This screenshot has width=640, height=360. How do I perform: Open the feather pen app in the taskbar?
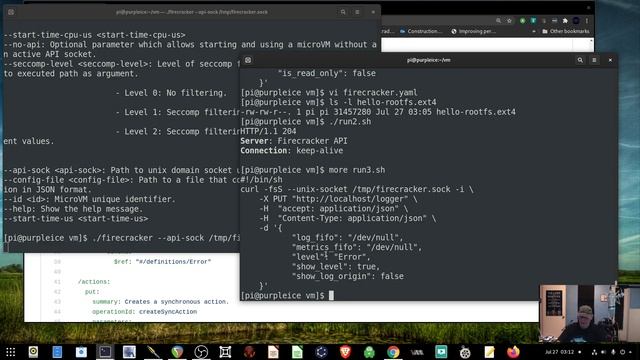(153, 352)
